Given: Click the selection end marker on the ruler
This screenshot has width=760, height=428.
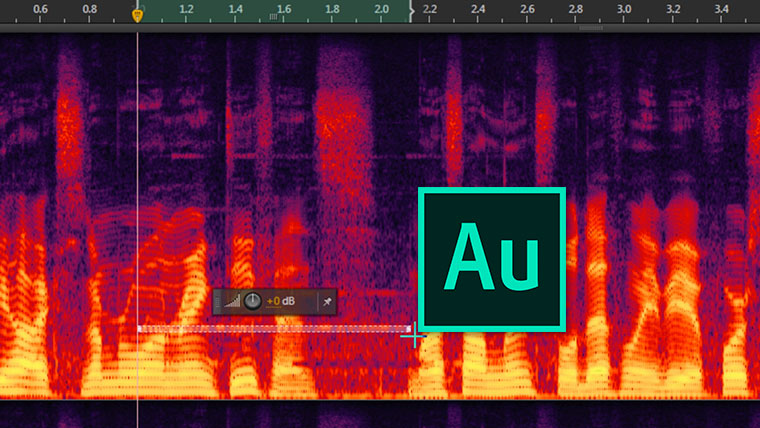Looking at the screenshot, I should [x=410, y=14].
